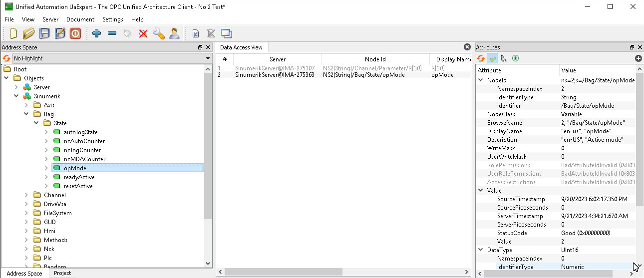Refresh the Attributes panel with the orange arrows
Screen dimensions: 644x278
pyautogui.click(x=481, y=58)
